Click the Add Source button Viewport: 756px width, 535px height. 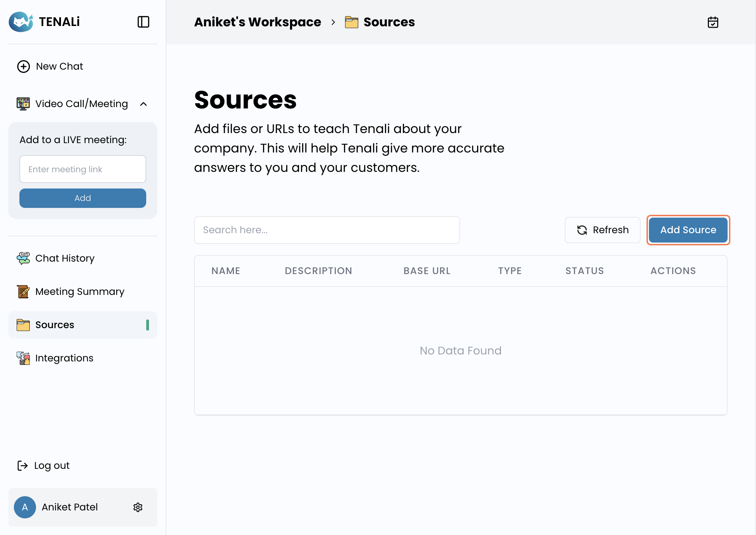tap(688, 230)
